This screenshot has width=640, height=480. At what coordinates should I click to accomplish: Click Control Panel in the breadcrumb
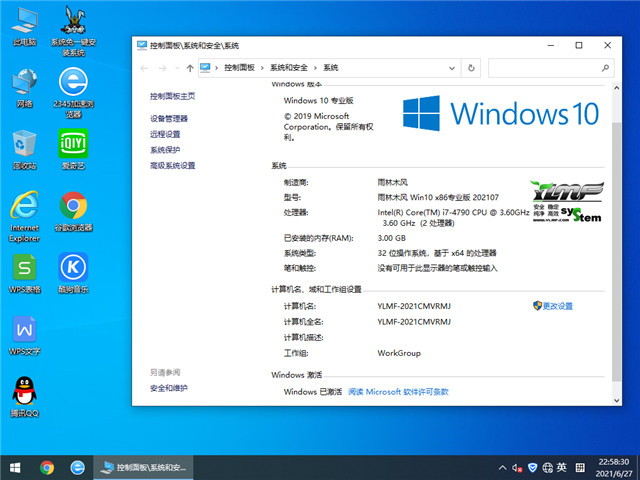(240, 68)
